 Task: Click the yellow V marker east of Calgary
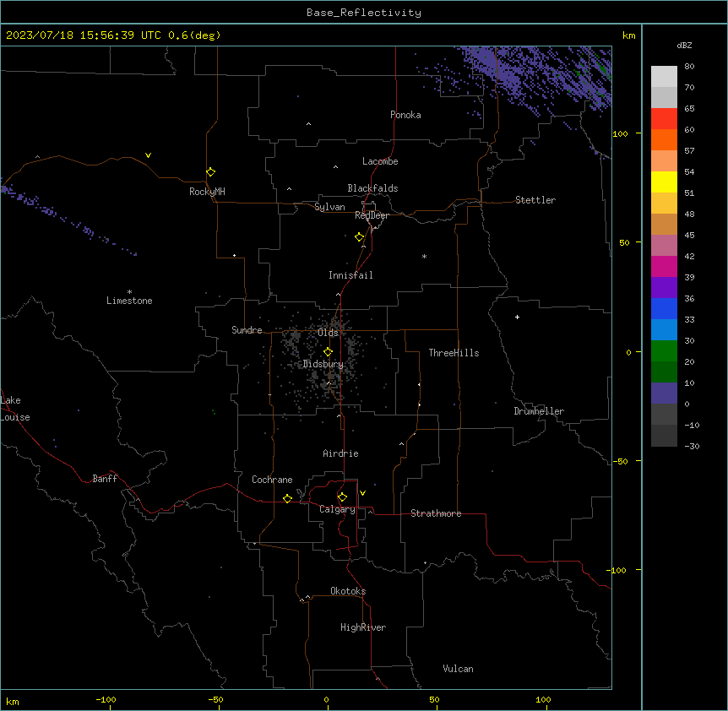click(x=362, y=493)
